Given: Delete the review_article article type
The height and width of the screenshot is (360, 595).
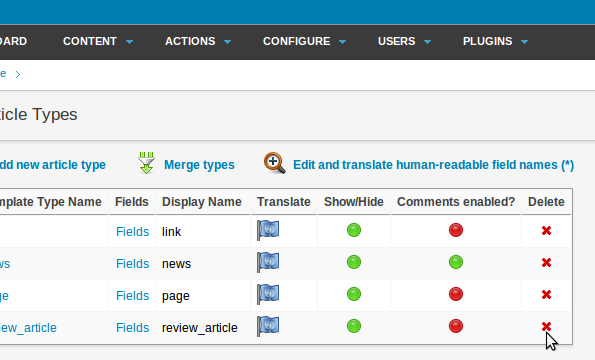Looking at the screenshot, I should pyautogui.click(x=546, y=326).
